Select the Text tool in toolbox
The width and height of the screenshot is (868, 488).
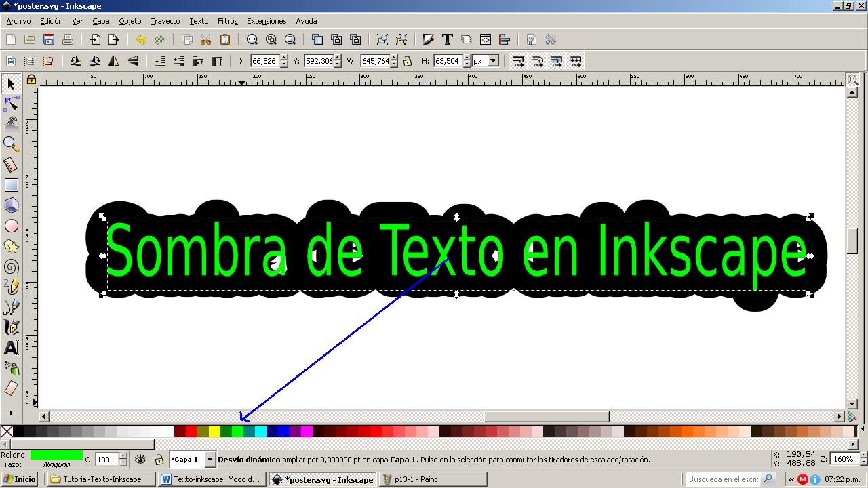click(11, 347)
